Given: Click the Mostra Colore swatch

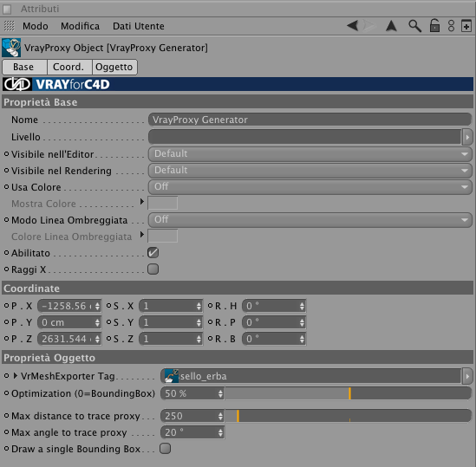Looking at the screenshot, I should (163, 203).
